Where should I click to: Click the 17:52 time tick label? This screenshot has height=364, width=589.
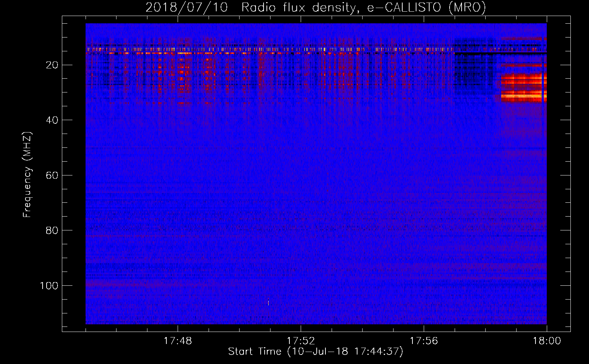(301, 341)
